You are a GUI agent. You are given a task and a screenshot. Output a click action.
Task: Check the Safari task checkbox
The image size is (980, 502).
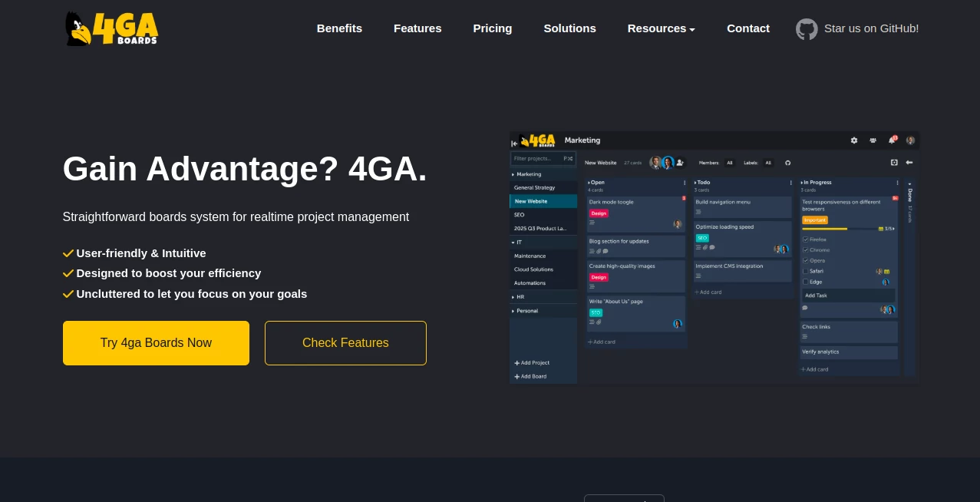805,271
